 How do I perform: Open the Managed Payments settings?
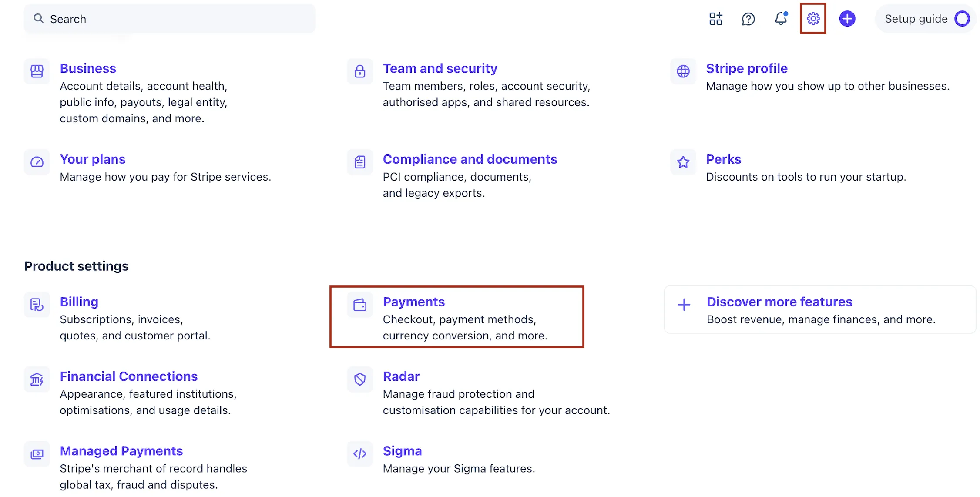[121, 451]
